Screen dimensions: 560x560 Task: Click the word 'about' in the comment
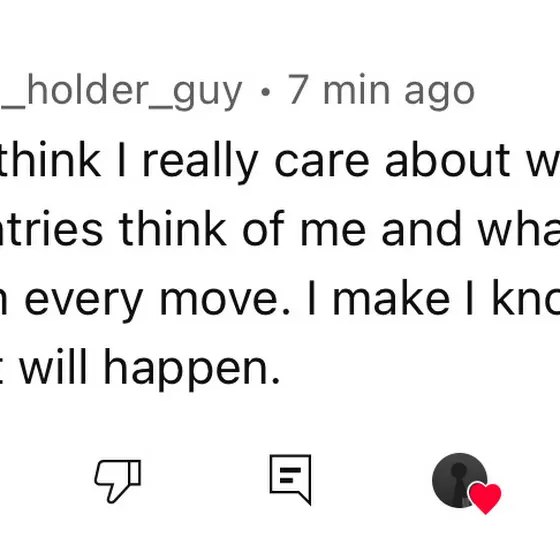coord(448,160)
